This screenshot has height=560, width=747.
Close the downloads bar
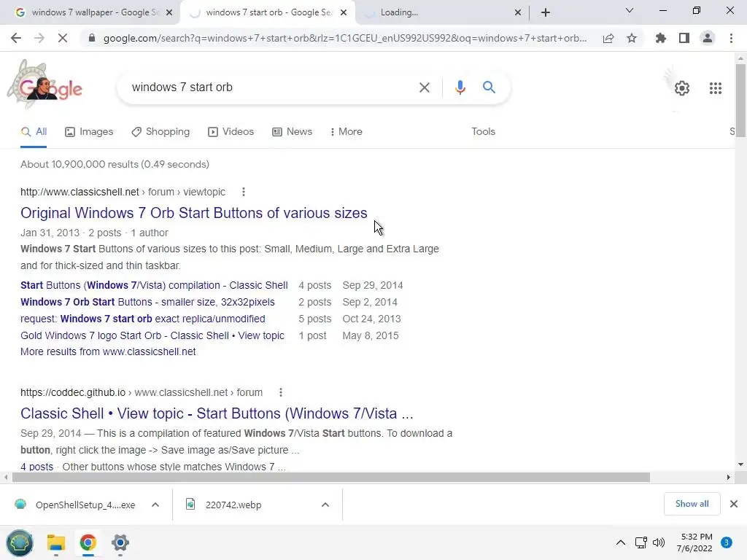coord(734,504)
